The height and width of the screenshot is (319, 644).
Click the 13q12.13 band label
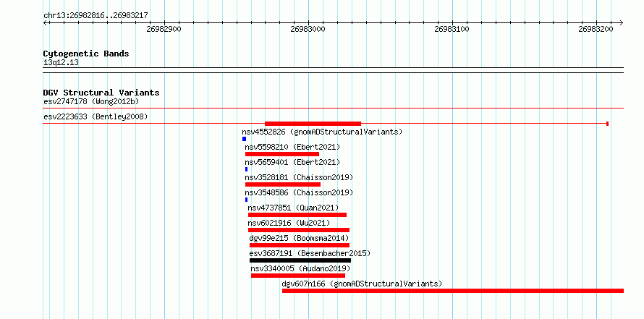tap(61, 63)
